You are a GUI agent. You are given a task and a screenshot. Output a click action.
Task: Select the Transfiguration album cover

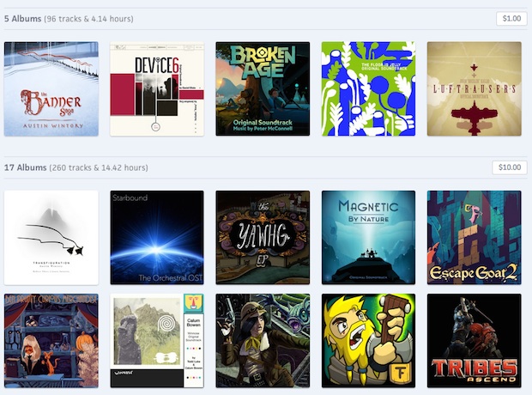(x=51, y=238)
